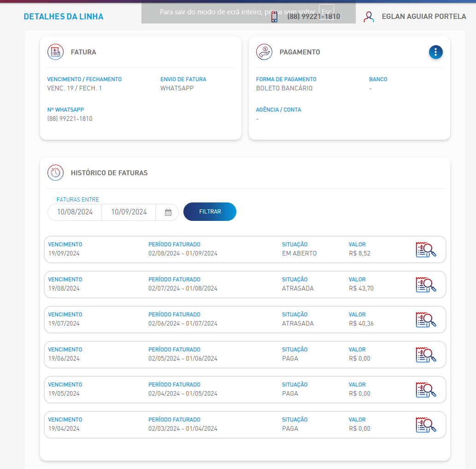Image resolution: width=476 pixels, height=469 pixels.
Task: Edit the end date 10/09/2024 field
Action: 129,212
